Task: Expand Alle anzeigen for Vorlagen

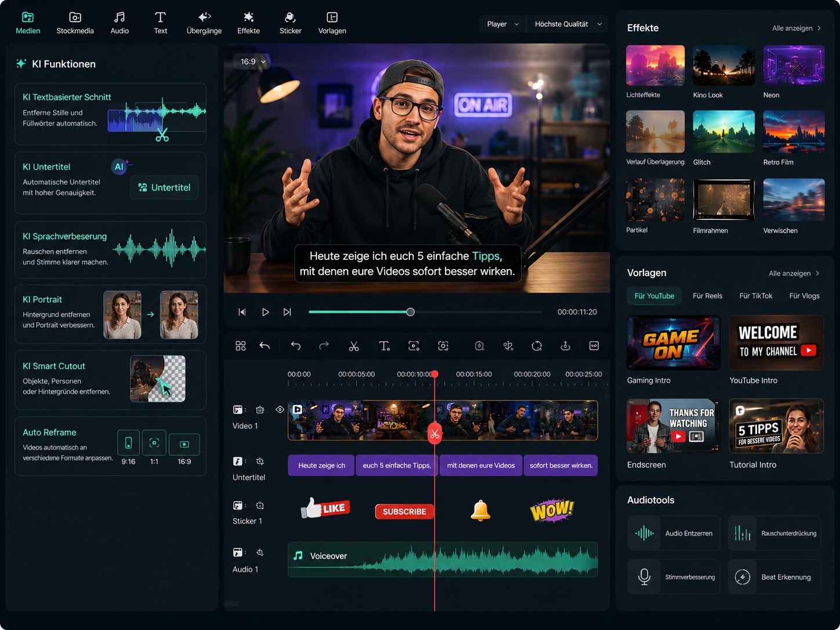Action: click(794, 273)
